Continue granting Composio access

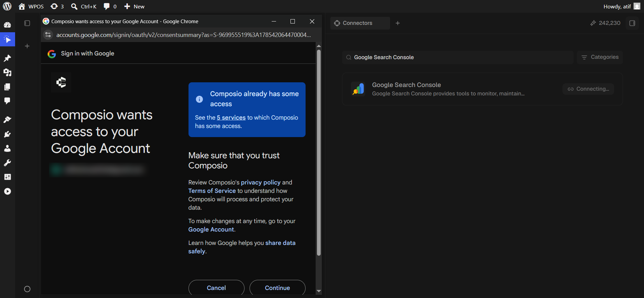[277, 288]
